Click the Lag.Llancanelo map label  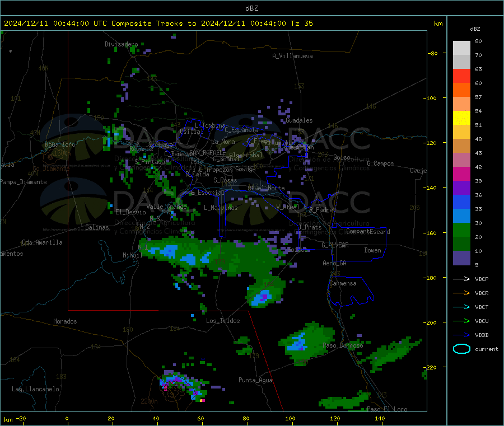(35, 389)
